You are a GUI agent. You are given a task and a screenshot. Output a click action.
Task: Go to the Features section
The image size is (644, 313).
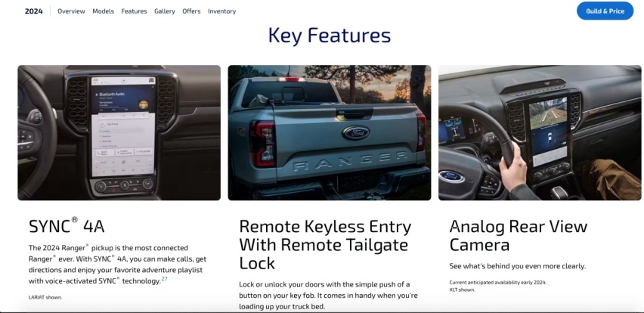[134, 11]
